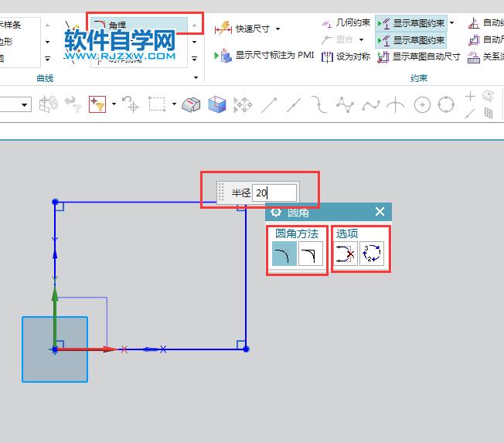
Task: Open dropdown beside selection filters funnel
Action: pos(114,104)
